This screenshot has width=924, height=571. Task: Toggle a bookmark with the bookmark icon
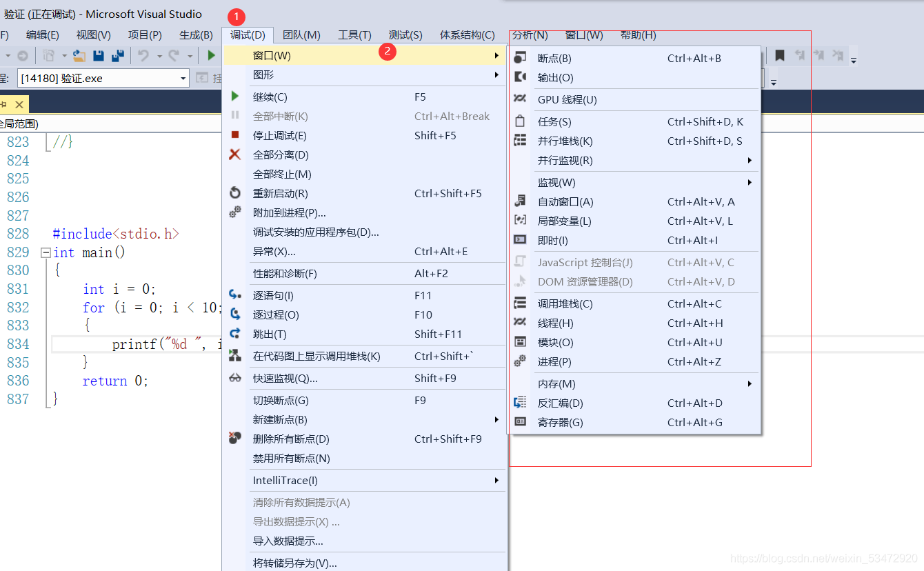[780, 56]
